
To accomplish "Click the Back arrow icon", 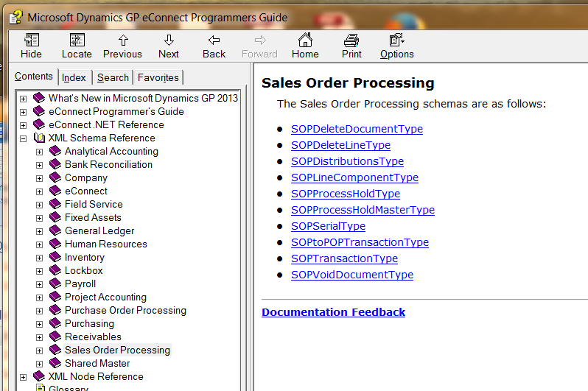I will 214,40.
